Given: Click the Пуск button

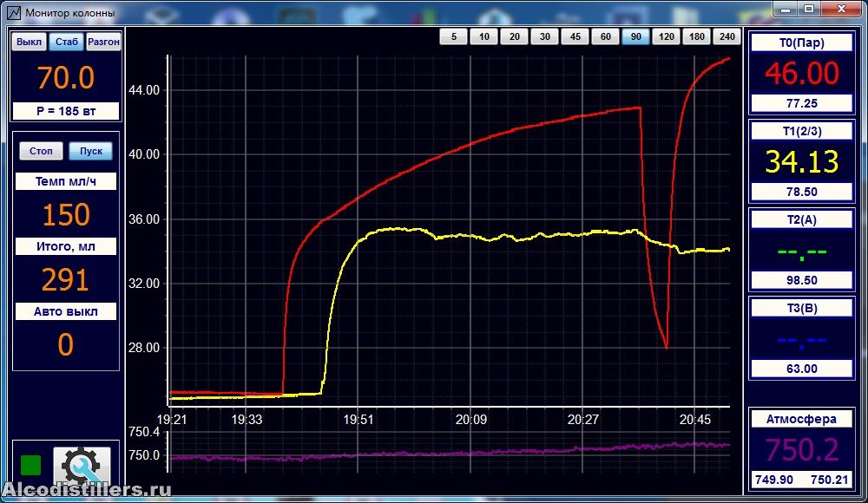Looking at the screenshot, I should coord(91,151).
